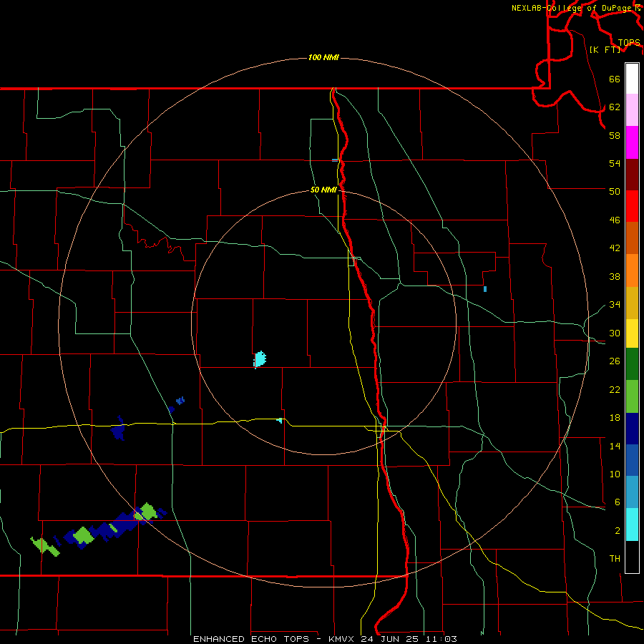Image resolution: width=644 pixels, height=644 pixels.
Task: Click the "TH" legend label
Action: coord(615,559)
